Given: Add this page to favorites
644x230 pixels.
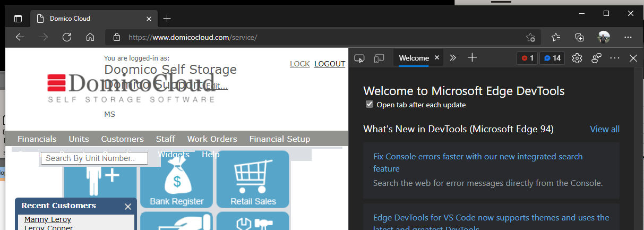Looking at the screenshot, I should click(530, 37).
